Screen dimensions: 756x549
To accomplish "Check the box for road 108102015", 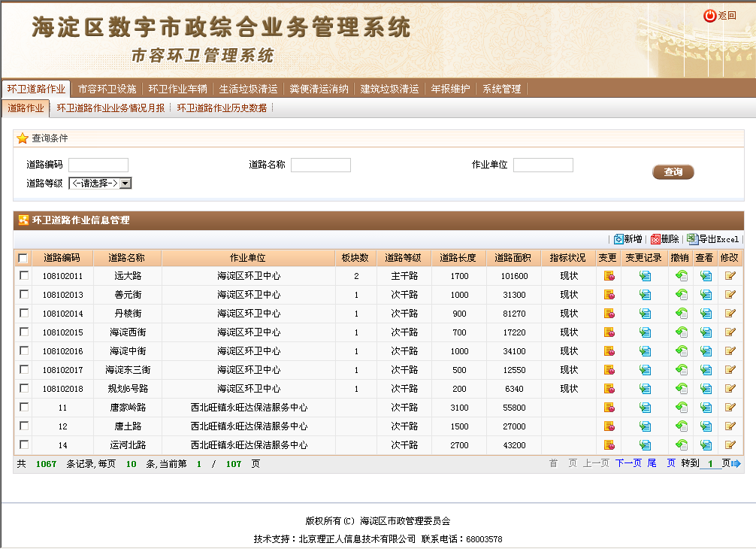I will [x=23, y=332].
